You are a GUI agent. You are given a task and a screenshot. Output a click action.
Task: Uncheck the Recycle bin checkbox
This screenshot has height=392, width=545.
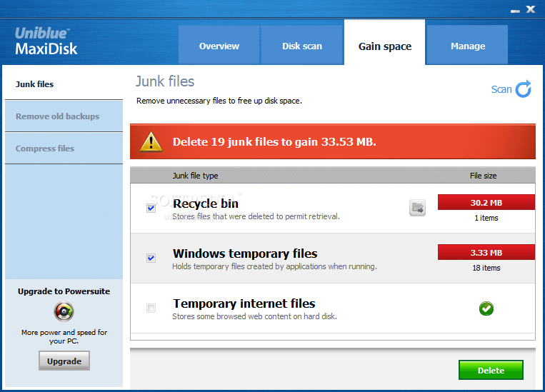(151, 208)
